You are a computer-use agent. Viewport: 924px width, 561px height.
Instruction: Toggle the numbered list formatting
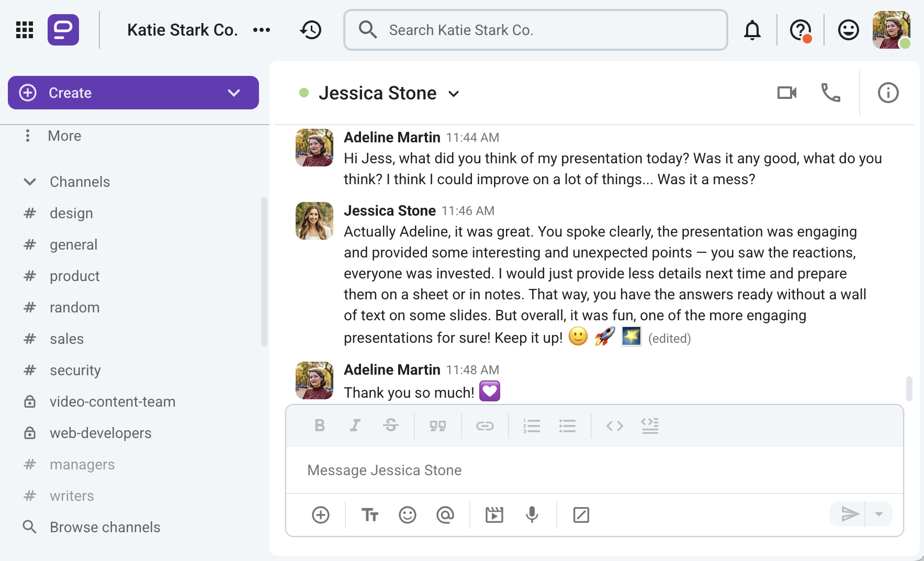[532, 425]
